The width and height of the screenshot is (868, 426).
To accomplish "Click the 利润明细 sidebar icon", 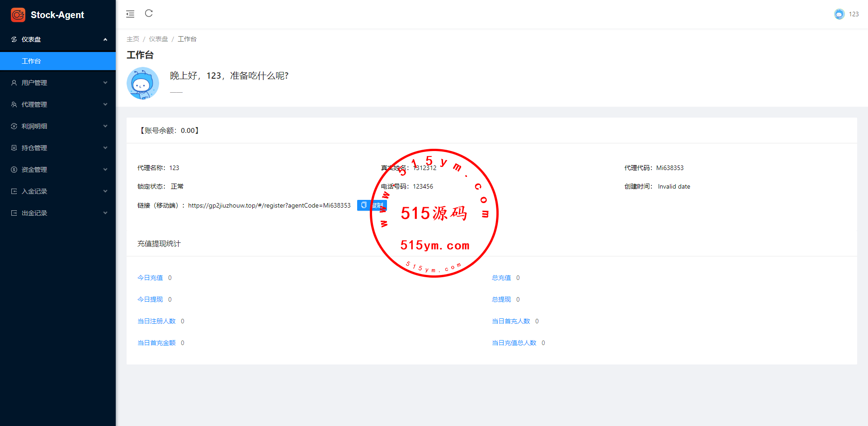I will tap(14, 126).
